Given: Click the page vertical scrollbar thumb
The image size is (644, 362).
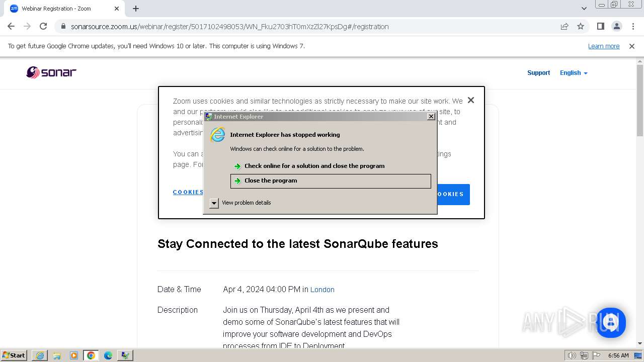Looking at the screenshot, I should click(640, 101).
